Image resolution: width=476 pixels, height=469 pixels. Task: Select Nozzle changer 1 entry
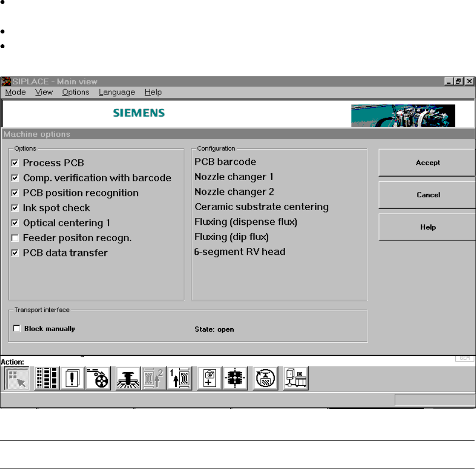[234, 177]
